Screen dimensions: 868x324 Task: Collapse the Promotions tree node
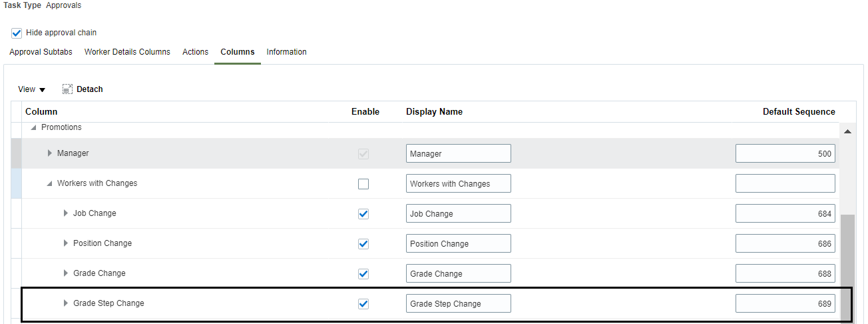click(33, 127)
